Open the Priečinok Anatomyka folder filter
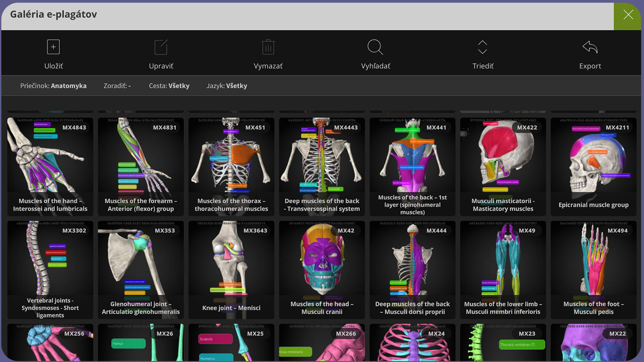 pos(53,86)
